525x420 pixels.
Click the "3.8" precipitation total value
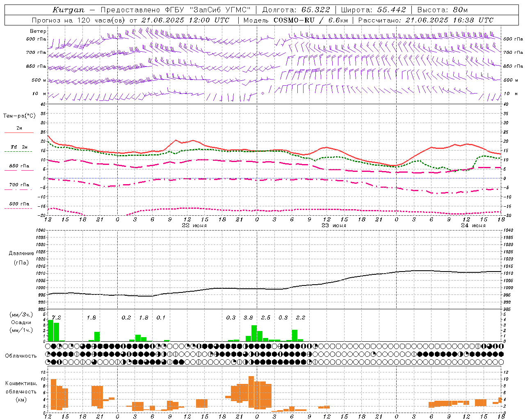click(248, 318)
